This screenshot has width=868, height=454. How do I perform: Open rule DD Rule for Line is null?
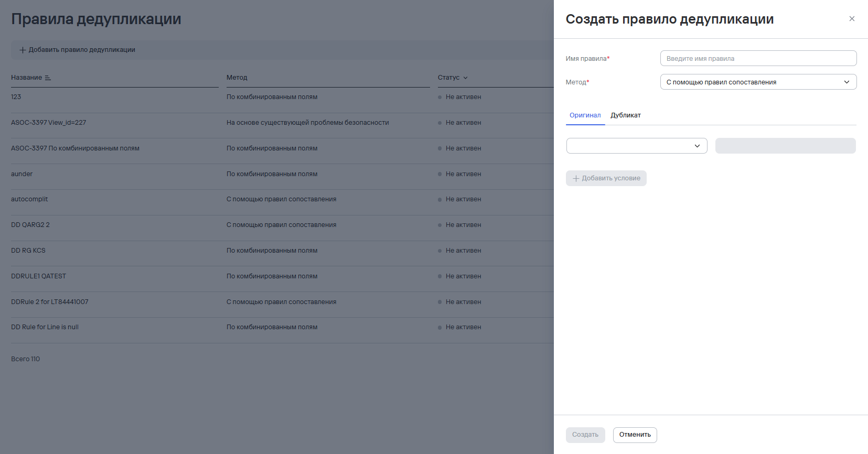[x=45, y=327]
